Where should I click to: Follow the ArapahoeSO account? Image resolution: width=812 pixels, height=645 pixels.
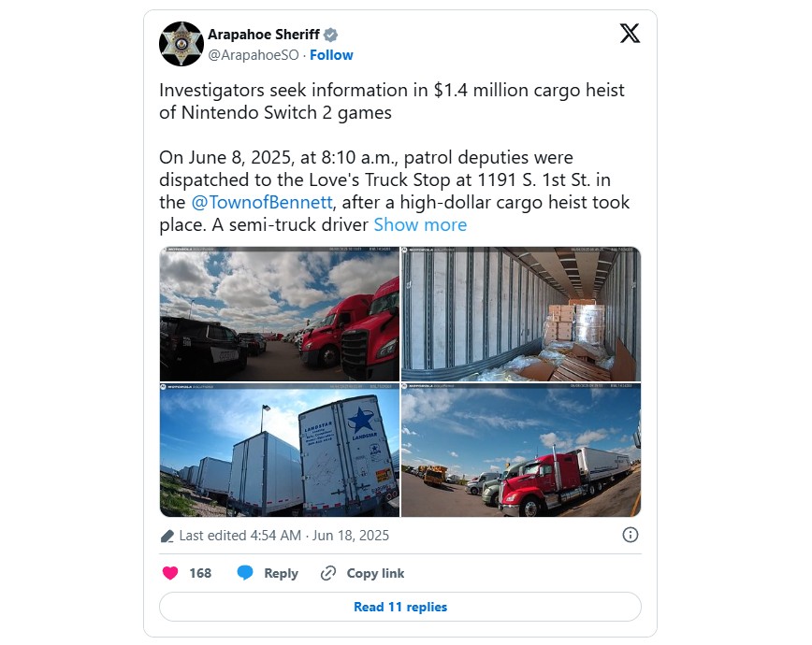[x=331, y=55]
